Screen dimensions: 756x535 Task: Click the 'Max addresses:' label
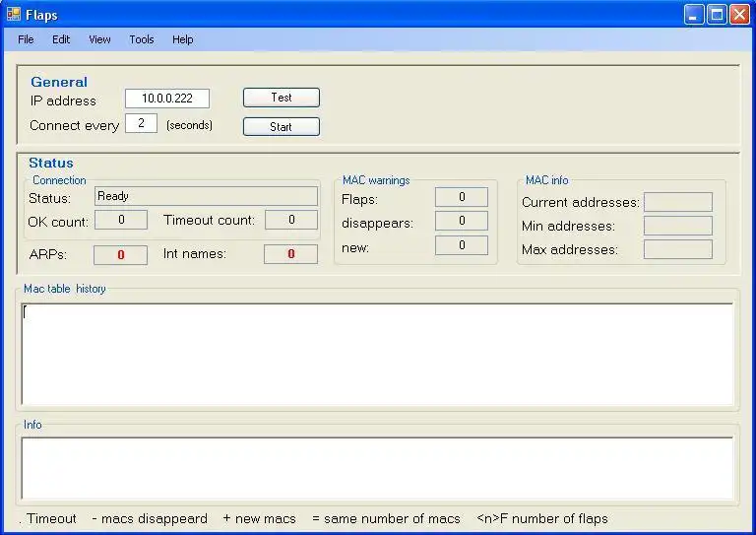pyautogui.click(x=570, y=250)
